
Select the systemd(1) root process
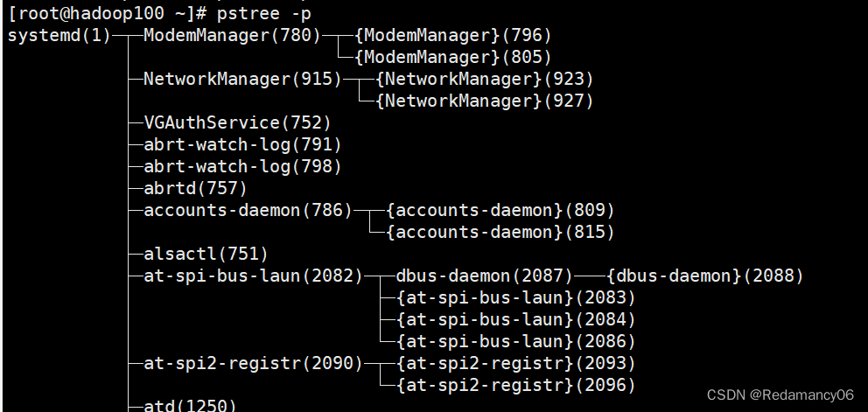point(59,36)
